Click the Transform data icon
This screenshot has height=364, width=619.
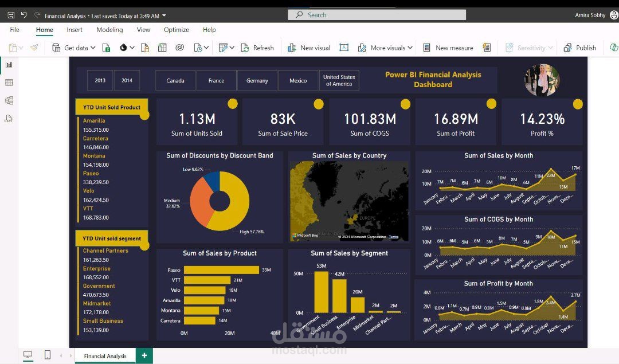(x=223, y=48)
